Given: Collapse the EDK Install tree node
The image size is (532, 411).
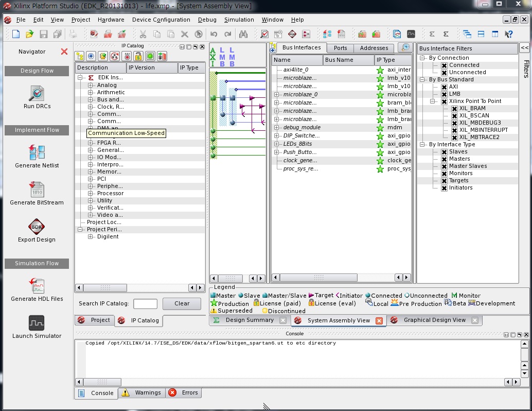Looking at the screenshot, I should click(x=80, y=77).
